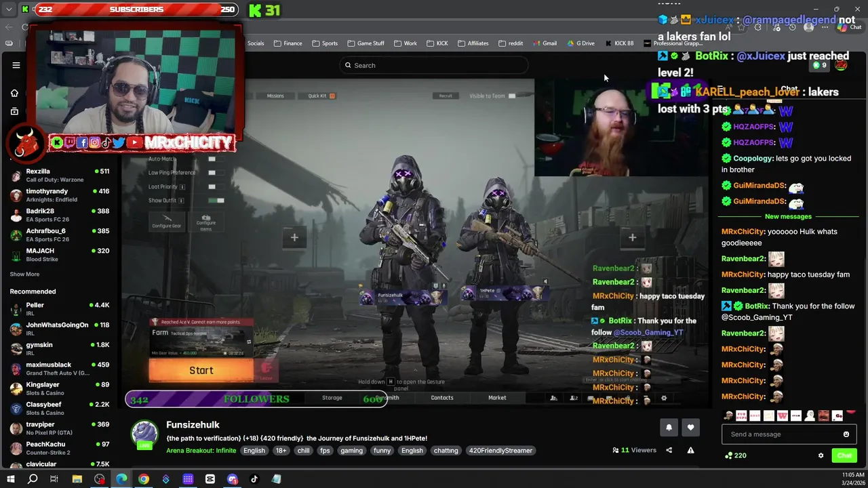Open the KICK bookmarks folder
868x488 pixels.
(x=437, y=43)
